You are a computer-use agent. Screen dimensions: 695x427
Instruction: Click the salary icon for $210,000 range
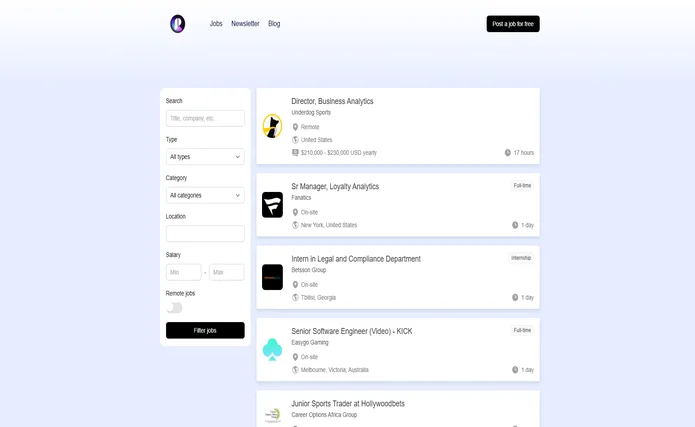pyautogui.click(x=295, y=153)
